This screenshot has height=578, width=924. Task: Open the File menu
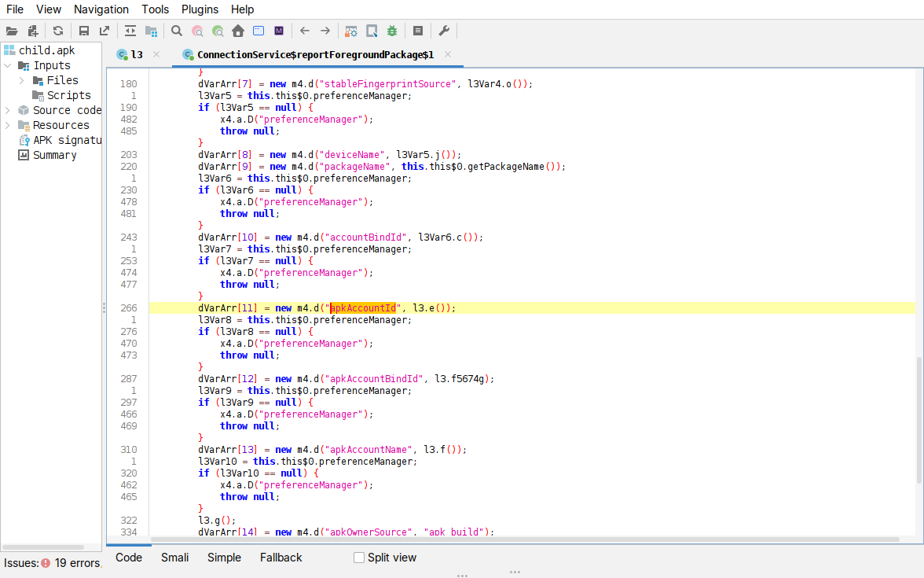pyautogui.click(x=15, y=9)
